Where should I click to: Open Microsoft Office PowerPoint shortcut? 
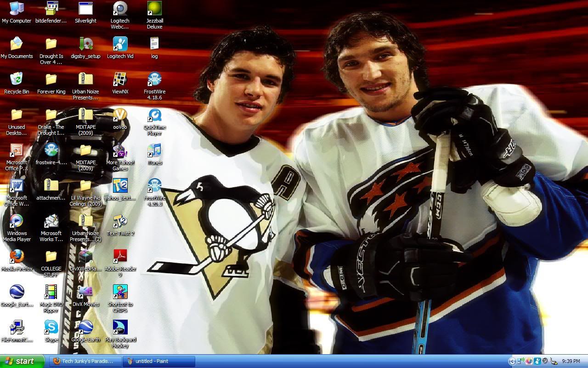click(x=17, y=157)
